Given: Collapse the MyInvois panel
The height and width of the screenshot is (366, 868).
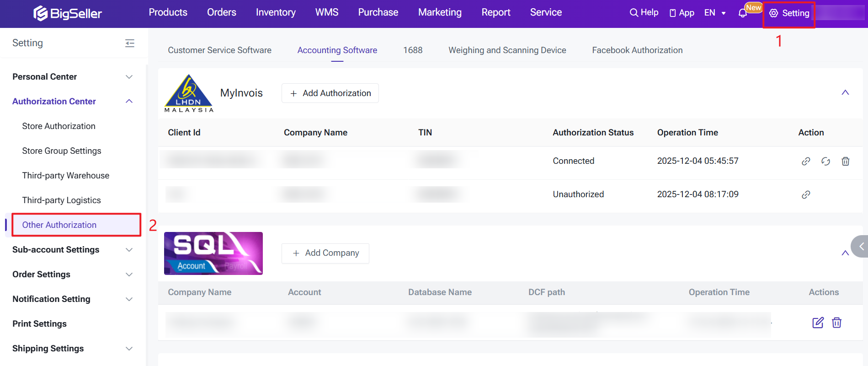Looking at the screenshot, I should coord(845,92).
